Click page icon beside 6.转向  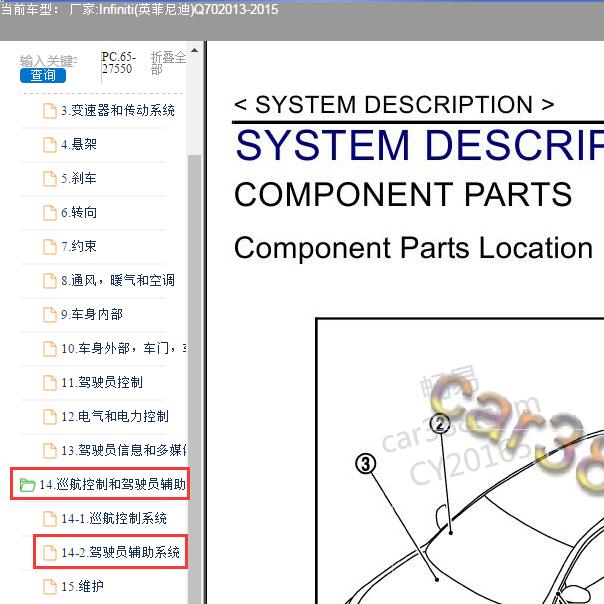click(50, 213)
